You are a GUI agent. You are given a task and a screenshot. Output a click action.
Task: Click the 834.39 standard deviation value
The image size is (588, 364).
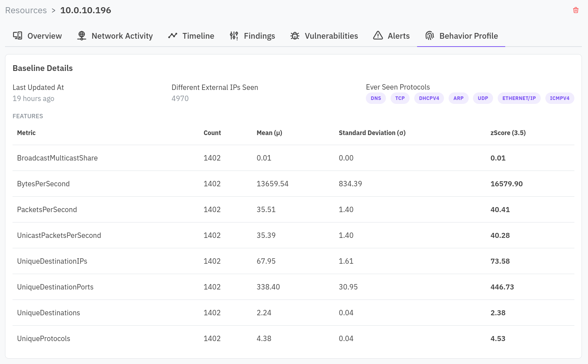tap(350, 184)
